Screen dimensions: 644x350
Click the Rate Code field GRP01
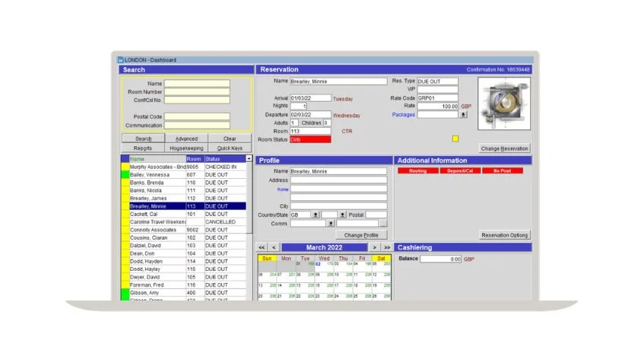(x=437, y=98)
